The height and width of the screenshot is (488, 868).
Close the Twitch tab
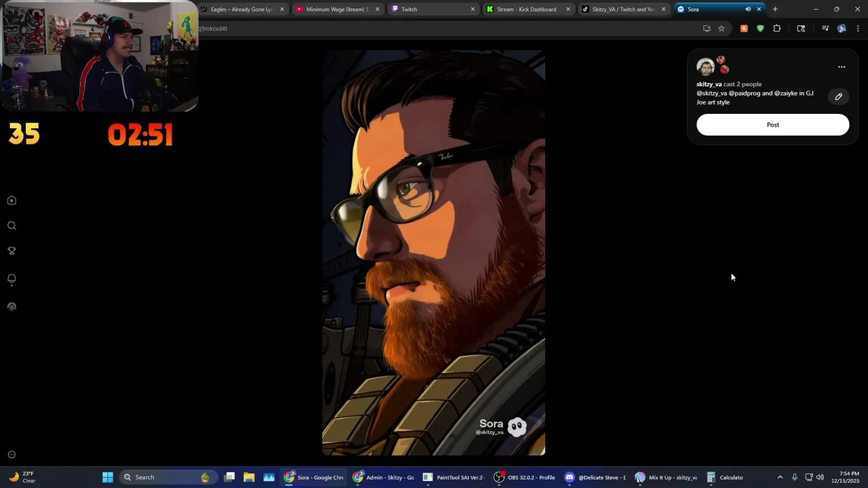click(473, 9)
